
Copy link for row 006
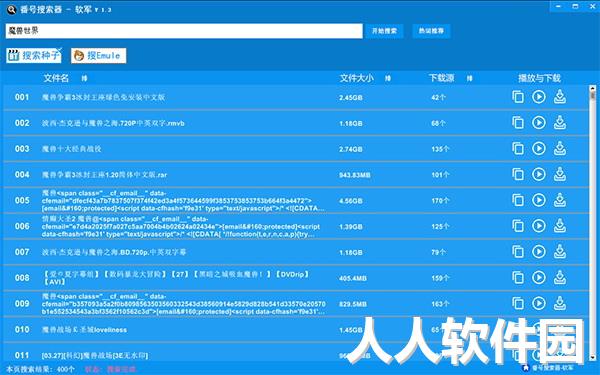[518, 226]
